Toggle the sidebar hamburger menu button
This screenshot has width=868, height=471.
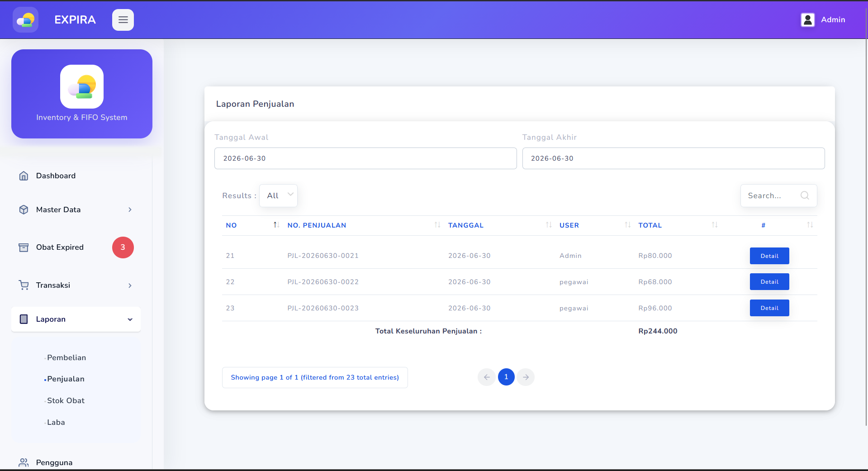(x=123, y=20)
